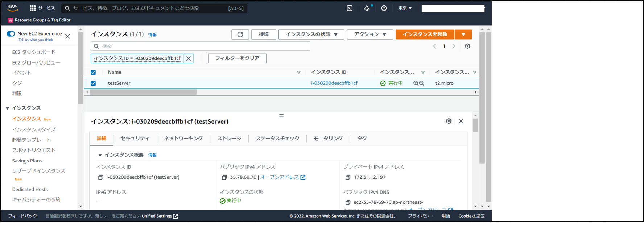This screenshot has width=644, height=235.
Task: Close the instance details panel
Action: click(x=461, y=121)
